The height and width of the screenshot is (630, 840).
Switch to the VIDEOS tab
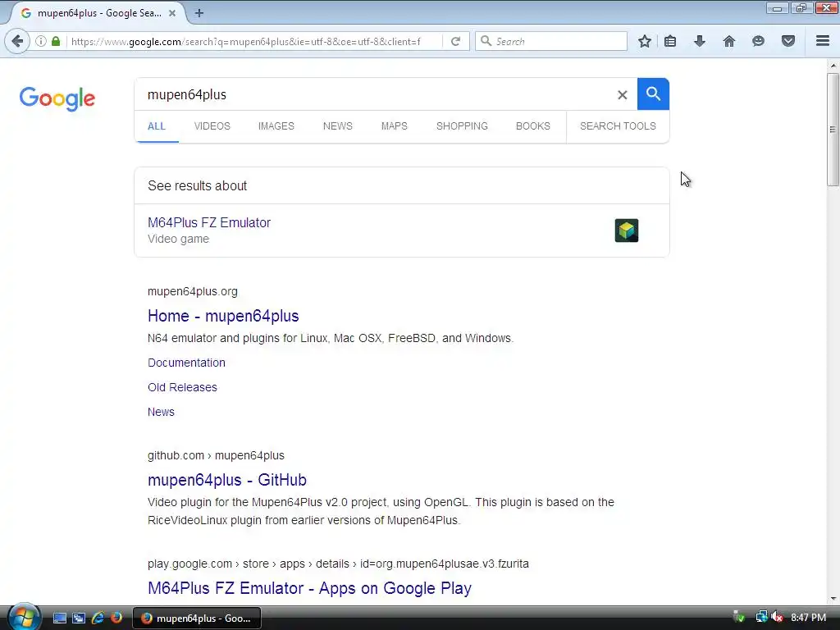[212, 126]
